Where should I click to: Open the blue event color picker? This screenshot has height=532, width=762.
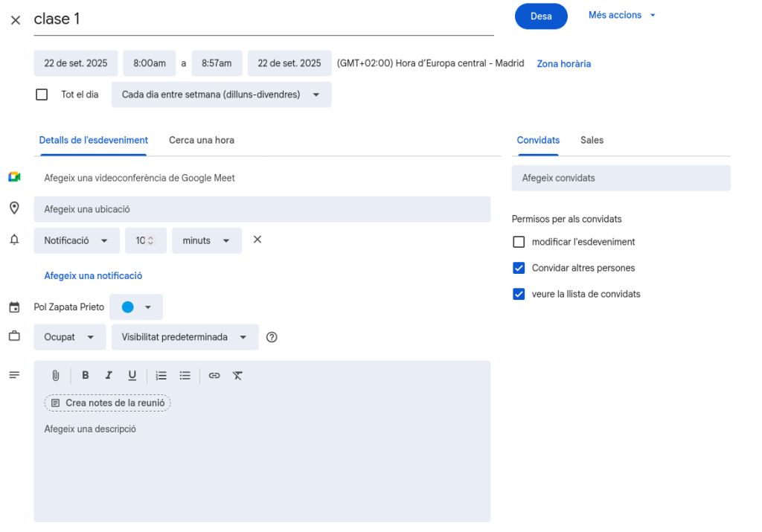coord(135,307)
